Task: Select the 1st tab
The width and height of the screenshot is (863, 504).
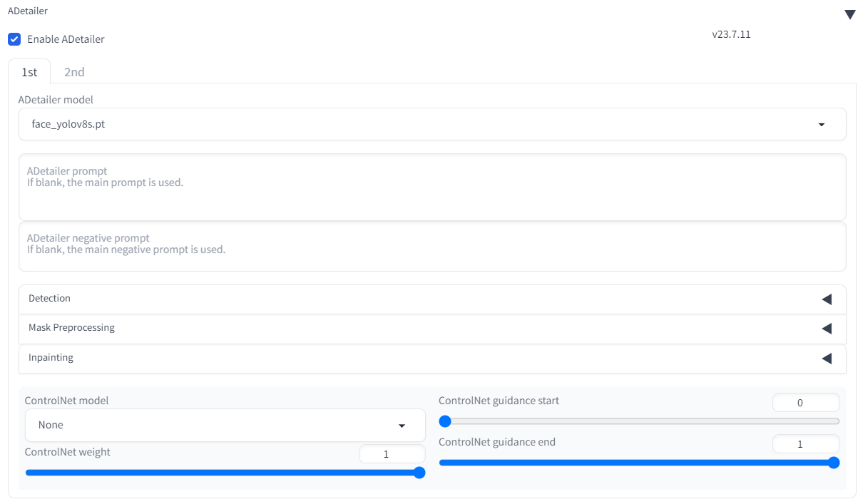Action: tap(29, 72)
